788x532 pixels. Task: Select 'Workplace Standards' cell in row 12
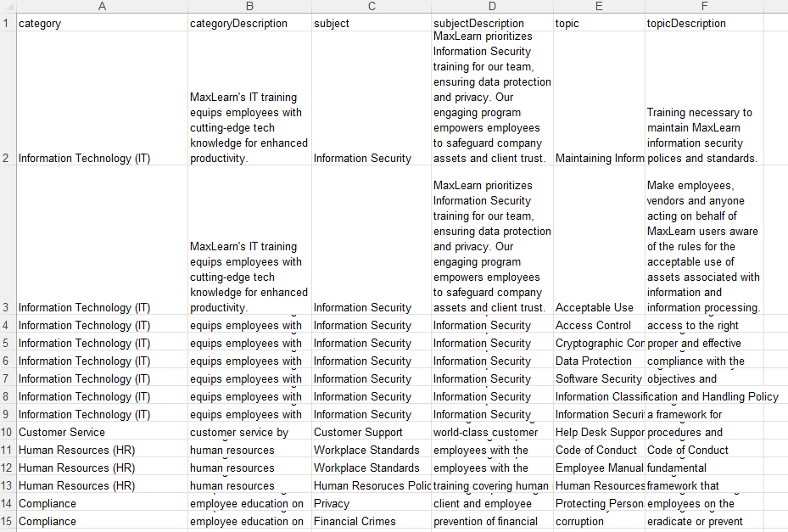point(372,468)
